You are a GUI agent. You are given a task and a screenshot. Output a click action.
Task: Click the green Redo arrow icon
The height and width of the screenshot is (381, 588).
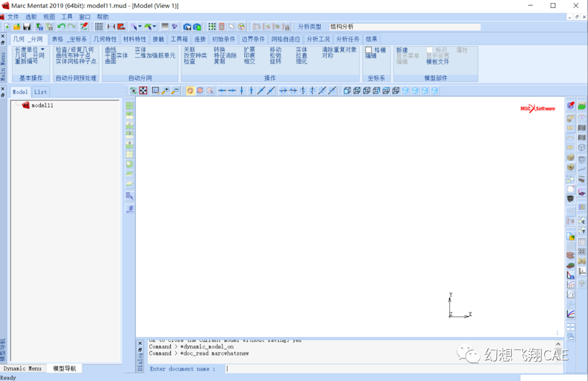coord(71,27)
